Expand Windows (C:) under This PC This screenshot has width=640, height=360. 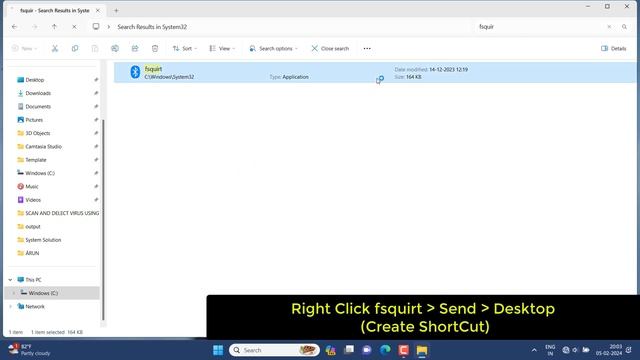coord(13,293)
